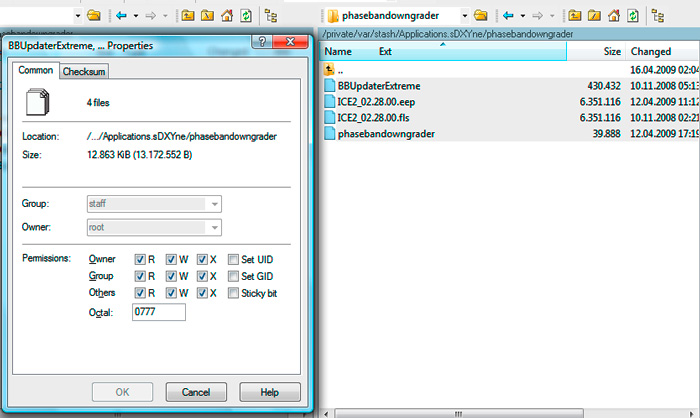Open the phasebandowngrader directory dropdown

[465, 16]
